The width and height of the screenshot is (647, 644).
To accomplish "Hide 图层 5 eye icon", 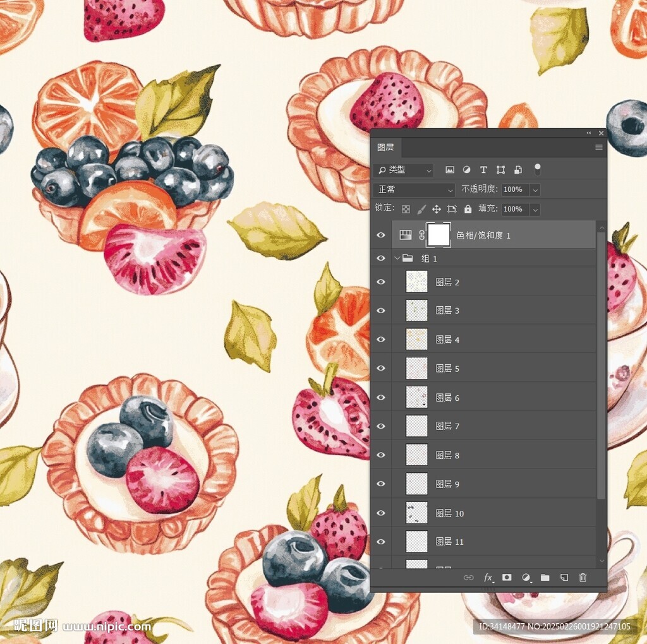I will [380, 368].
